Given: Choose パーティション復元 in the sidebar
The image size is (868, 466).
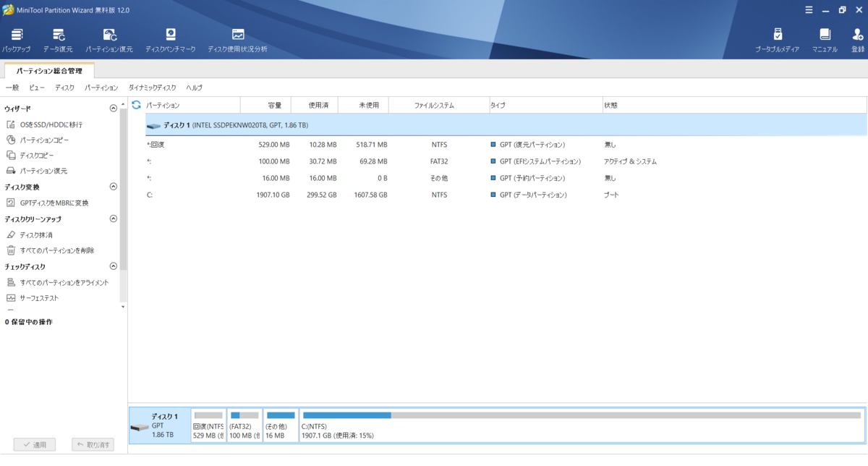Looking at the screenshot, I should pyautogui.click(x=36, y=171).
